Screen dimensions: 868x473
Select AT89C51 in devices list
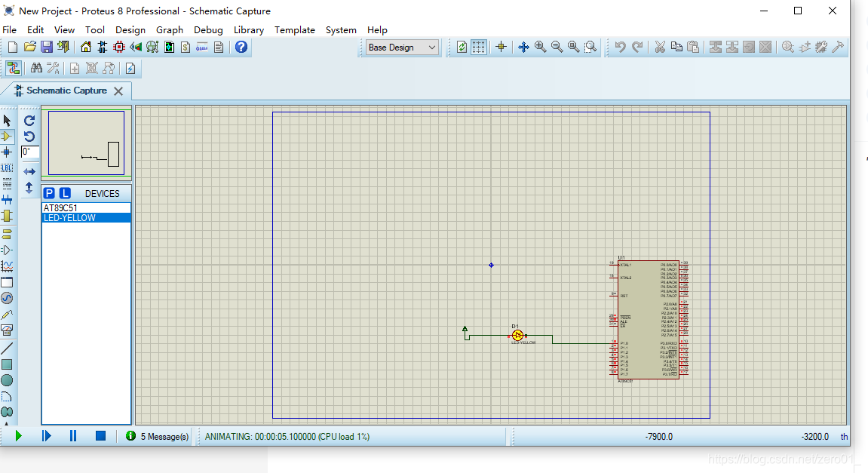(87, 208)
